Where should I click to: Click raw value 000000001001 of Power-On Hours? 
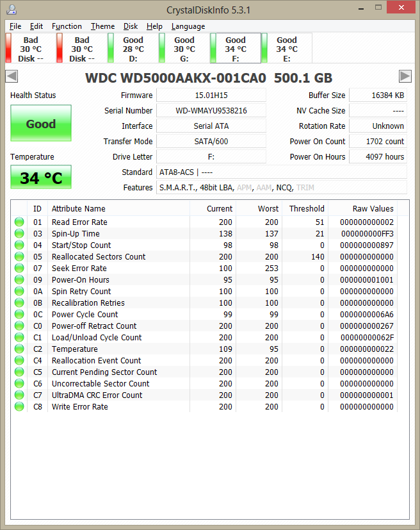coord(367,280)
